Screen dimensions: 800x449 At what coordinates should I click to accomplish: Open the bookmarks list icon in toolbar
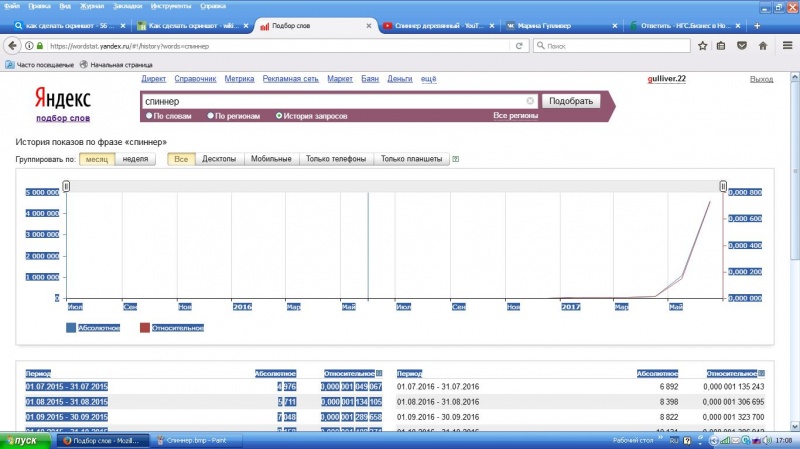coord(721,46)
